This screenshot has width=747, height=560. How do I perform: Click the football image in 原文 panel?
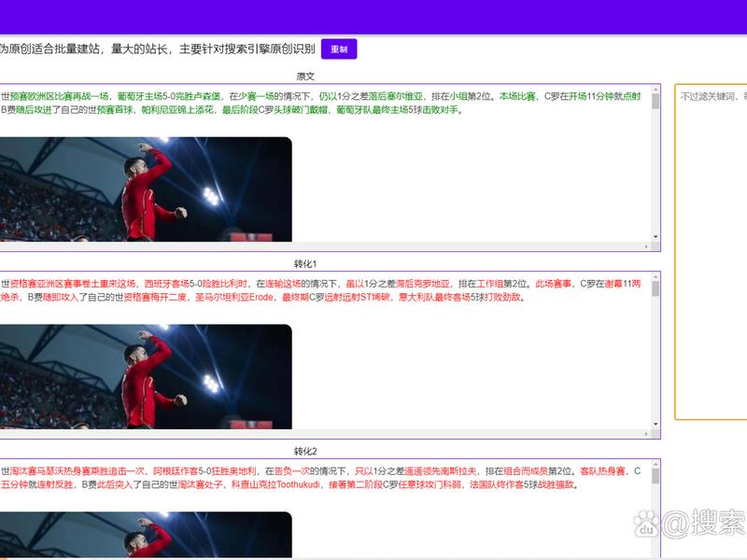pyautogui.click(x=146, y=189)
